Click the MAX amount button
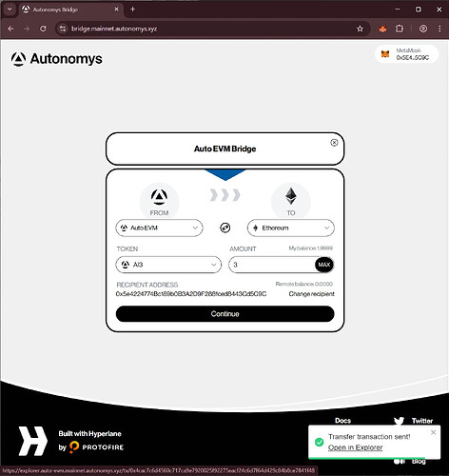 324,265
